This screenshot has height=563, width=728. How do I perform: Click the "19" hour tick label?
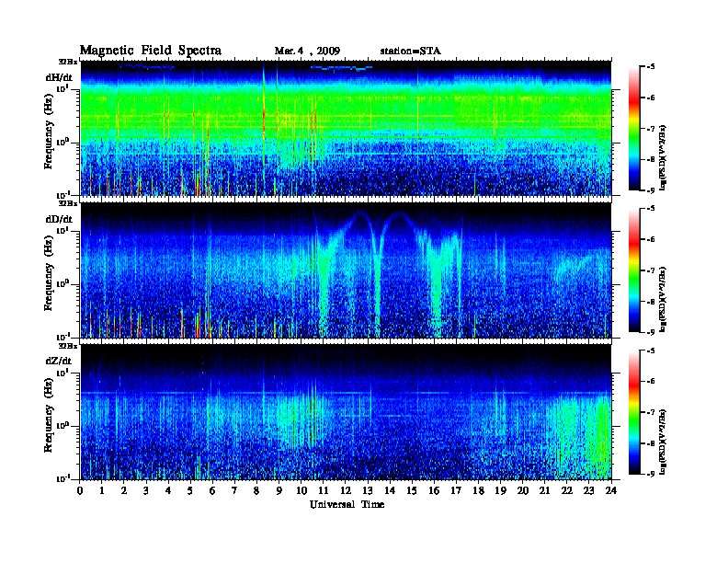click(x=500, y=490)
